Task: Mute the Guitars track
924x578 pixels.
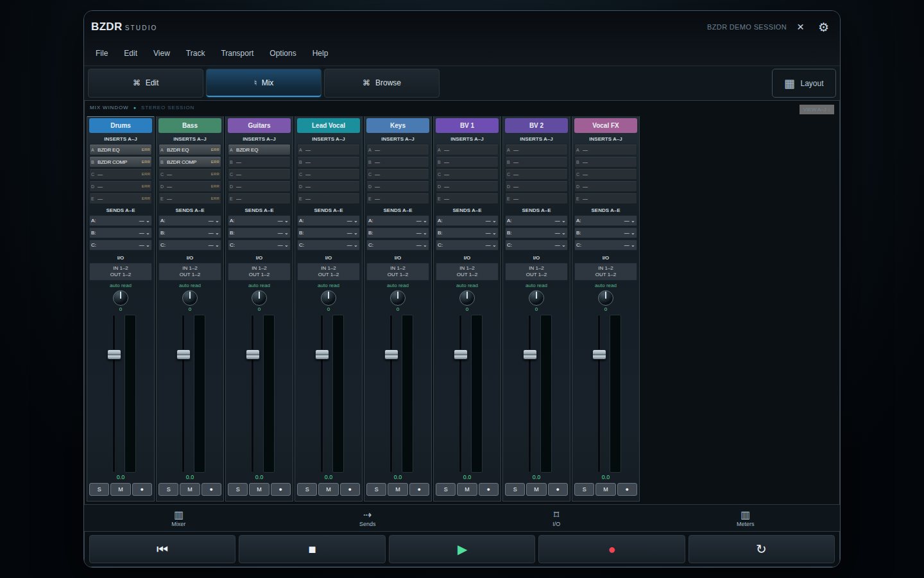Action: pyautogui.click(x=259, y=489)
